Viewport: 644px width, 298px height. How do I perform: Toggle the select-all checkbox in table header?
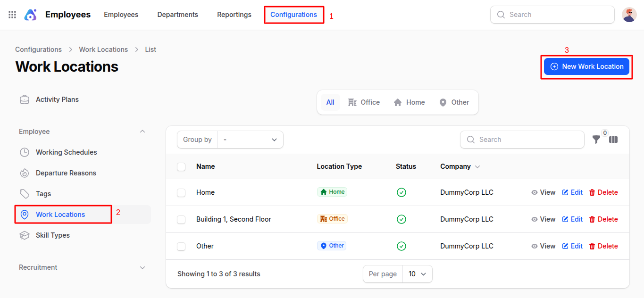(x=181, y=166)
